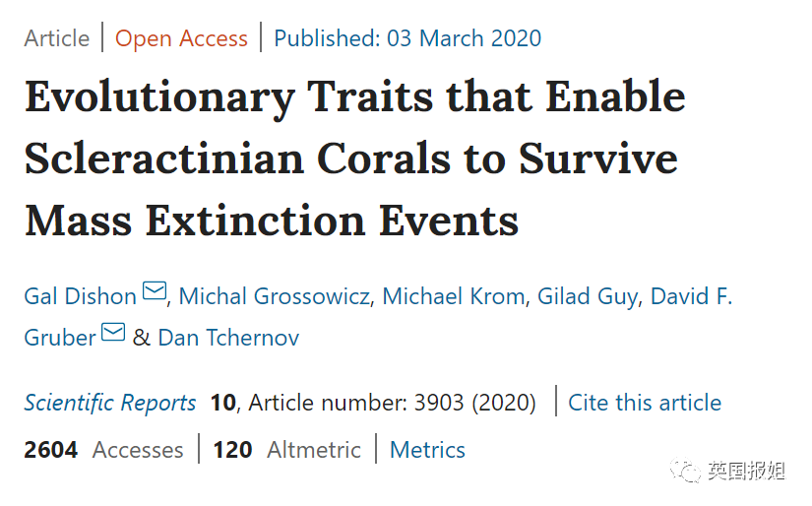The image size is (812, 506).
Task: Open author link Michal Grossowicz
Action: pos(274,296)
